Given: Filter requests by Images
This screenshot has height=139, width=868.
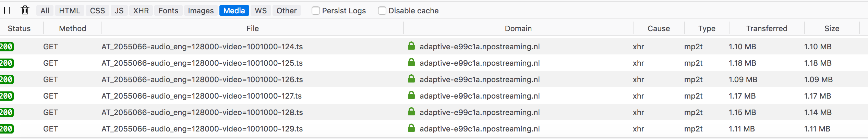Looking at the screenshot, I should [201, 11].
